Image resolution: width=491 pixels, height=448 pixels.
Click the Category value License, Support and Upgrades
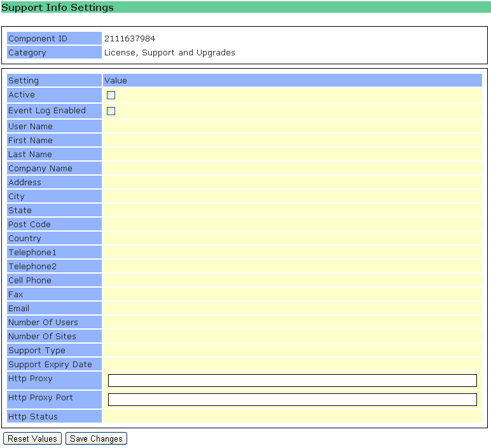pos(169,53)
